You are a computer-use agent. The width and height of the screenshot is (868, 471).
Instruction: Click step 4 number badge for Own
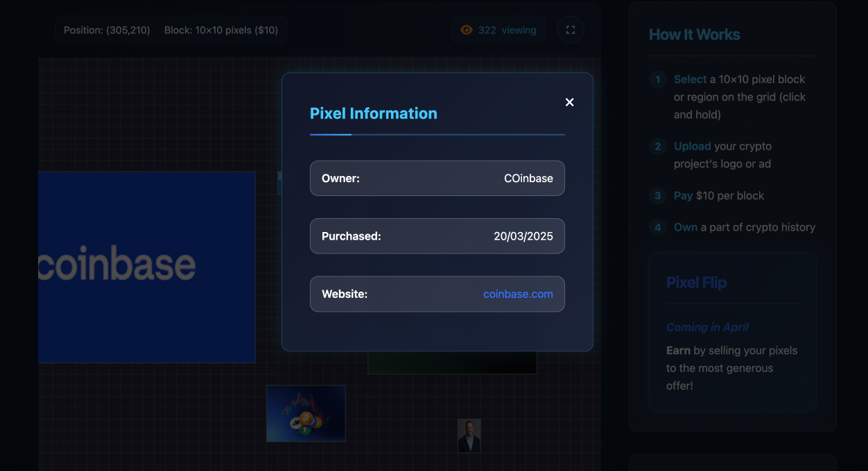click(658, 227)
